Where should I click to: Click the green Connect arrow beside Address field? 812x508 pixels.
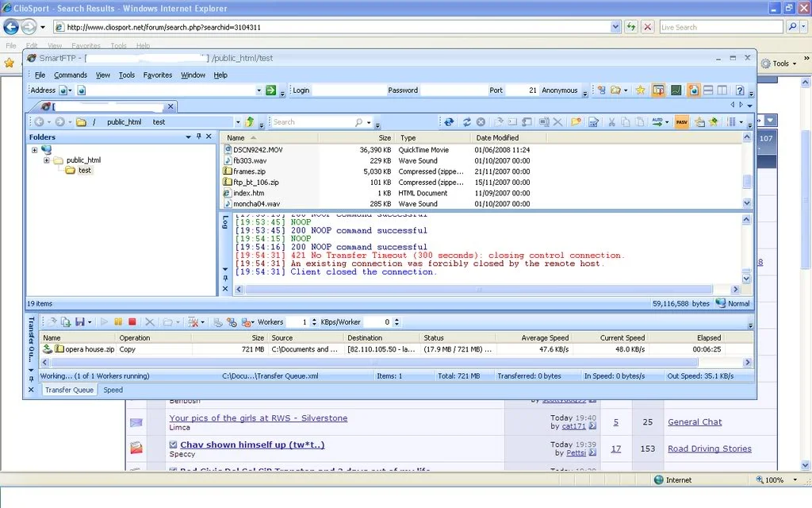click(x=270, y=90)
